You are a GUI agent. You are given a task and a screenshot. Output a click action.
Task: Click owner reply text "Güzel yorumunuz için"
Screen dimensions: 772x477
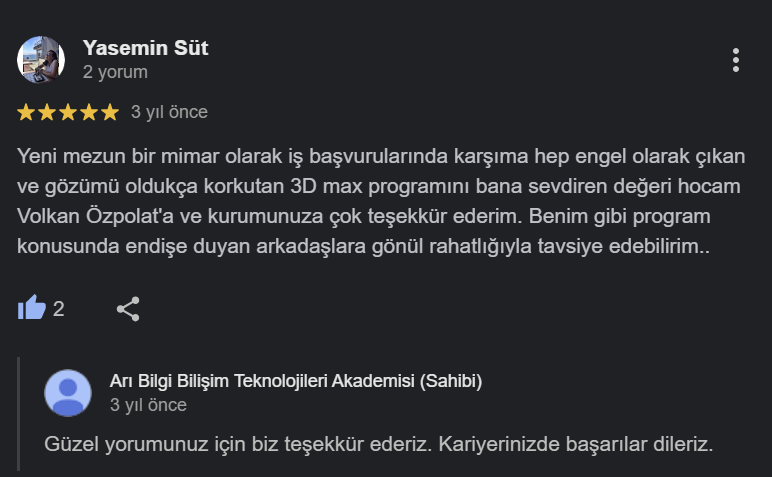[379, 443]
